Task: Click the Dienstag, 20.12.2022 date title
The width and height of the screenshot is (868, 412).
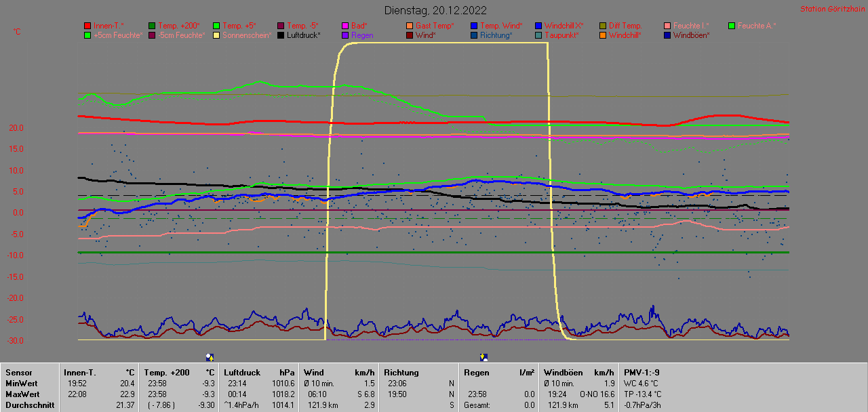Action: click(x=435, y=10)
